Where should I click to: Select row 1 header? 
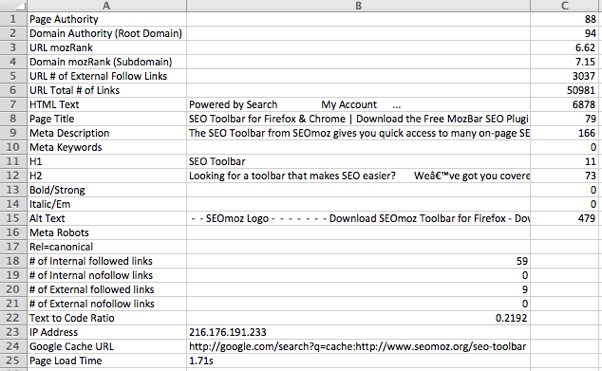pyautogui.click(x=13, y=19)
